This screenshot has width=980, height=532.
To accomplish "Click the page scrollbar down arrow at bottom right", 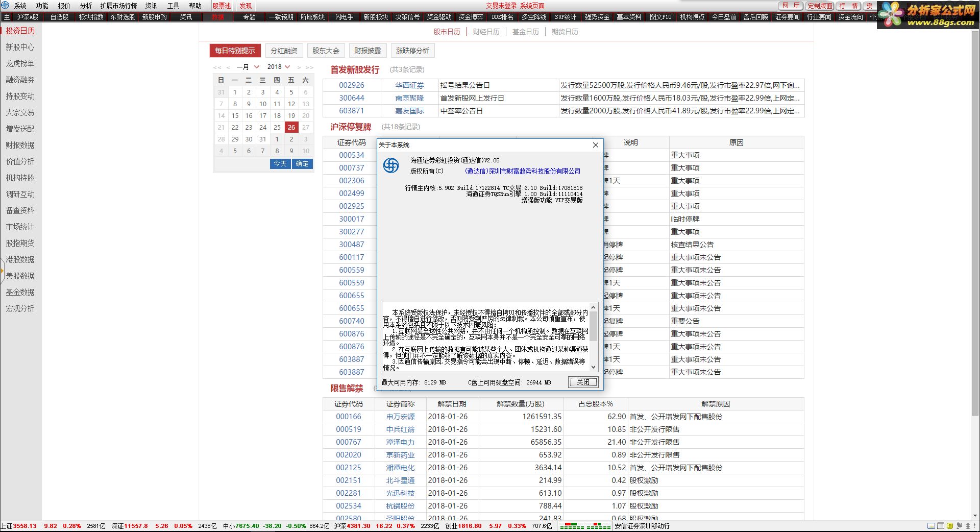I will coord(976,516).
